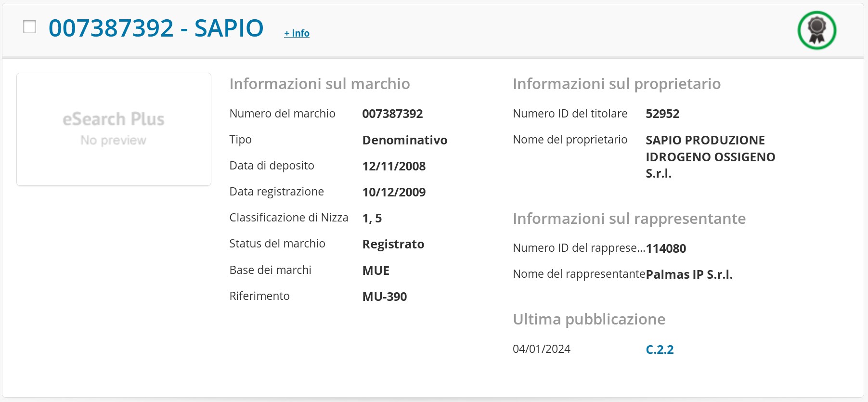Select representative name Palmas IP S.r.l.
This screenshot has width=868, height=402.
[689, 274]
